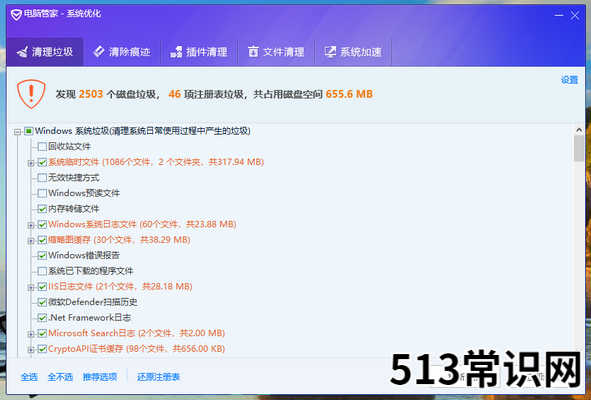Click the 全选 link
591x400 pixels.
click(29, 377)
